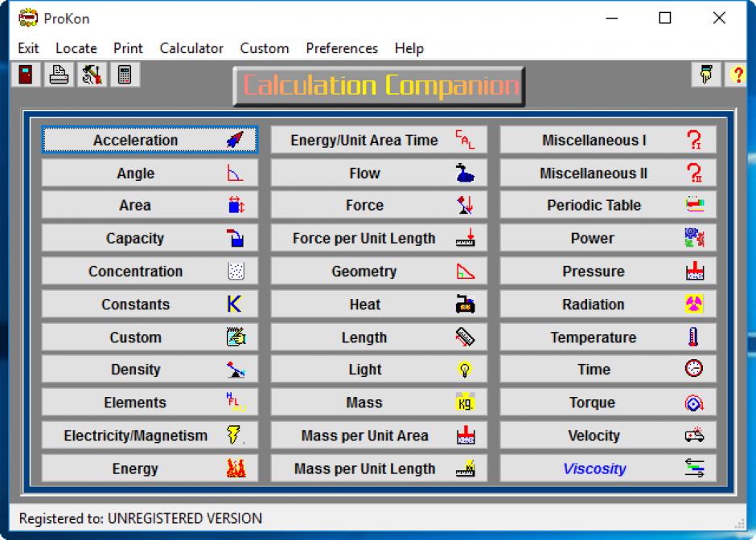Image resolution: width=756 pixels, height=540 pixels.
Task: Minimize the ProKon window
Action: [x=611, y=18]
